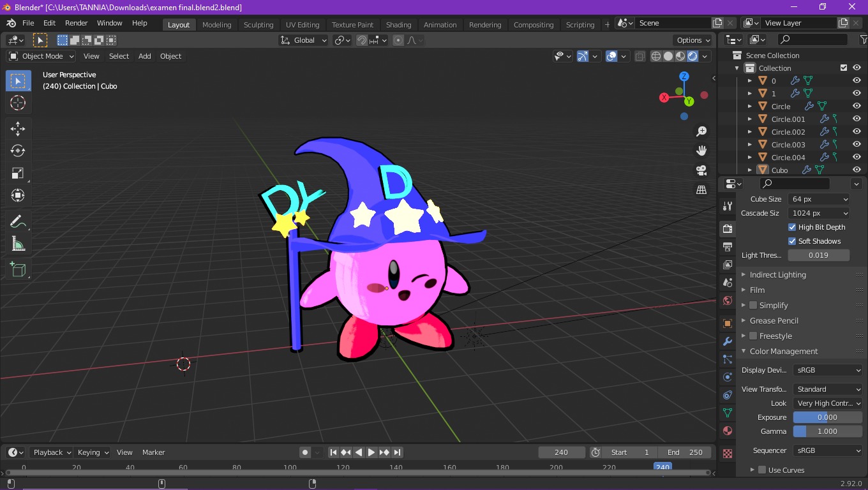Viewport: 868px width, 490px height.
Task: Open the Object menu in the viewport header
Action: pos(170,56)
